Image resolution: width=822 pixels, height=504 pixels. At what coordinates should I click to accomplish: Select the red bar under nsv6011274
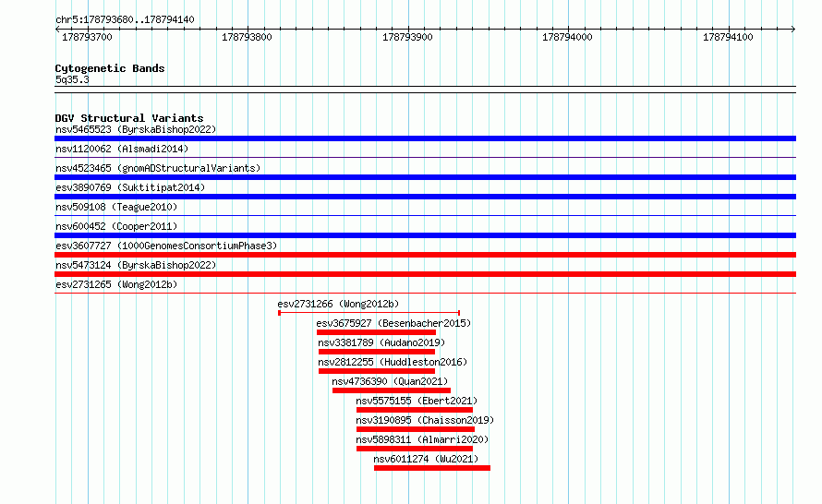(x=432, y=468)
